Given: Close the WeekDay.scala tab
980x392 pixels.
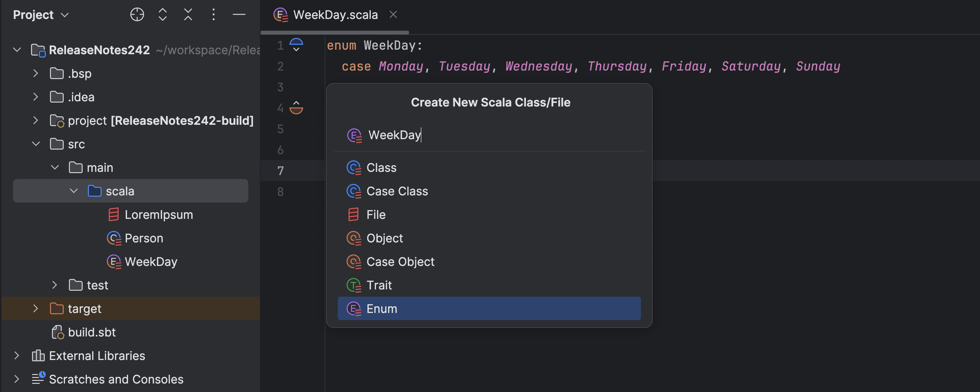Looking at the screenshot, I should pos(393,14).
